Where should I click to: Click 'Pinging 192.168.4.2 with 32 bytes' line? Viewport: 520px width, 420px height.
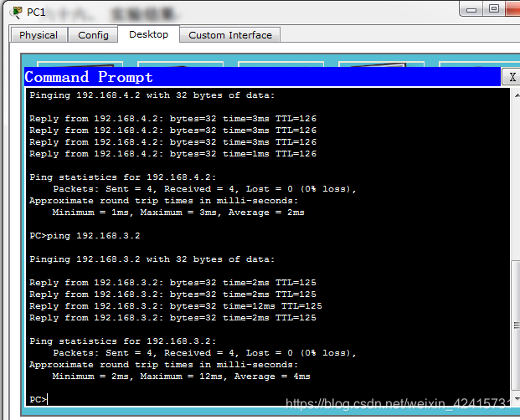click(x=152, y=95)
